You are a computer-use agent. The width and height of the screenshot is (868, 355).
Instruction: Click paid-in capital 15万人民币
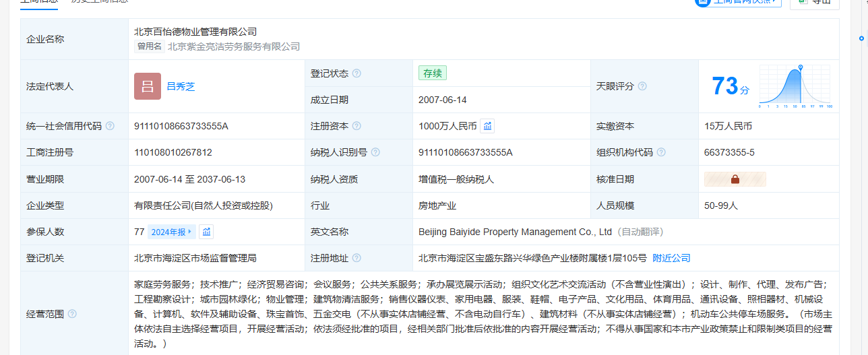click(x=728, y=126)
